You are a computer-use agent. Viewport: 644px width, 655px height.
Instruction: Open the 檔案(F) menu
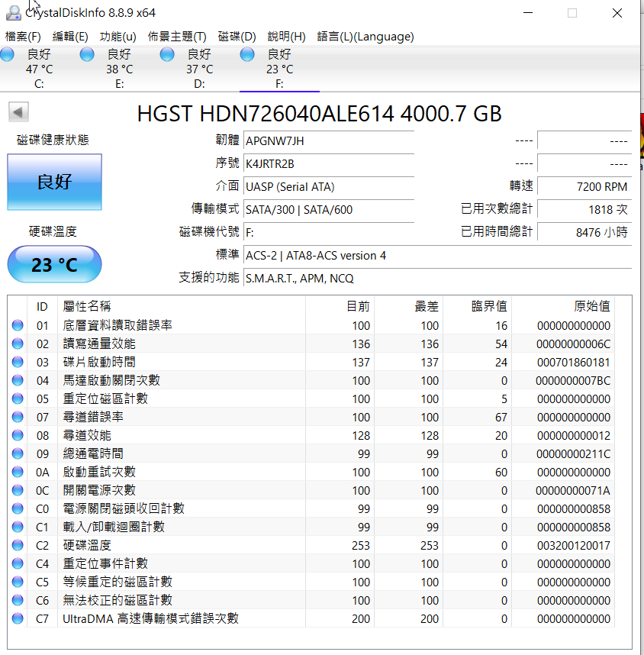23,37
